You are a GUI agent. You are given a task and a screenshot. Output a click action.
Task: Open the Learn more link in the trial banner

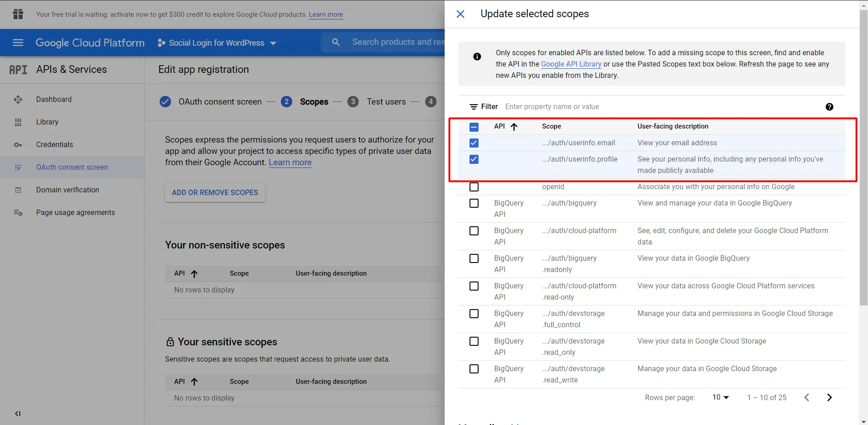(x=326, y=14)
